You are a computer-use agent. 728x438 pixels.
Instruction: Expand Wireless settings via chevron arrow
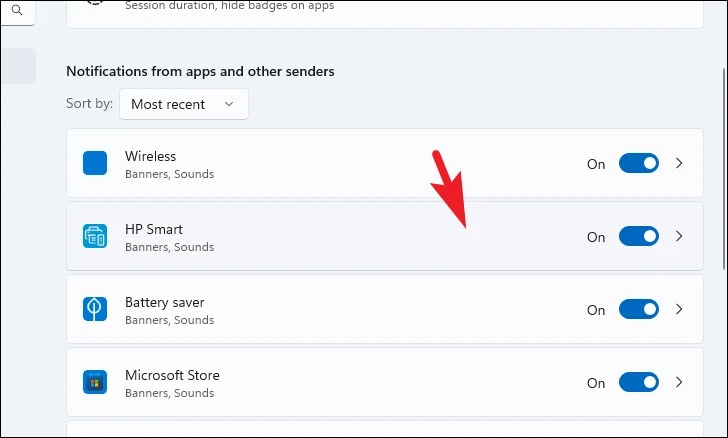tap(679, 163)
